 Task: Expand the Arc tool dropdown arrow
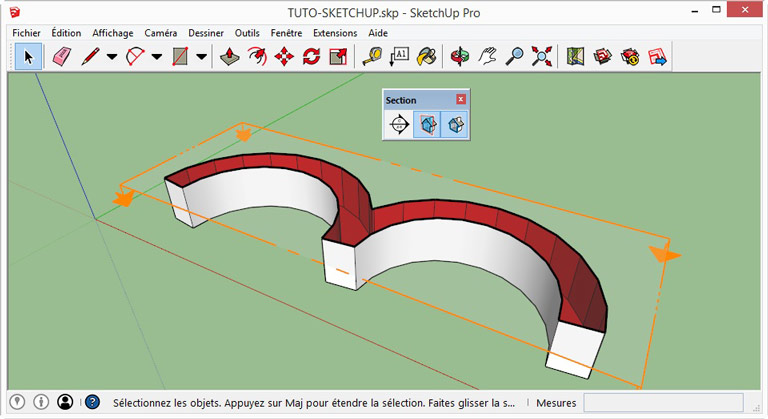[x=157, y=57]
